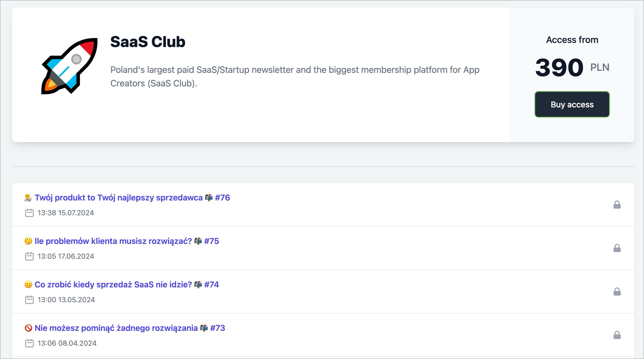Click the lock icon for issue #76
This screenshot has height=359, width=644.
[x=617, y=205]
